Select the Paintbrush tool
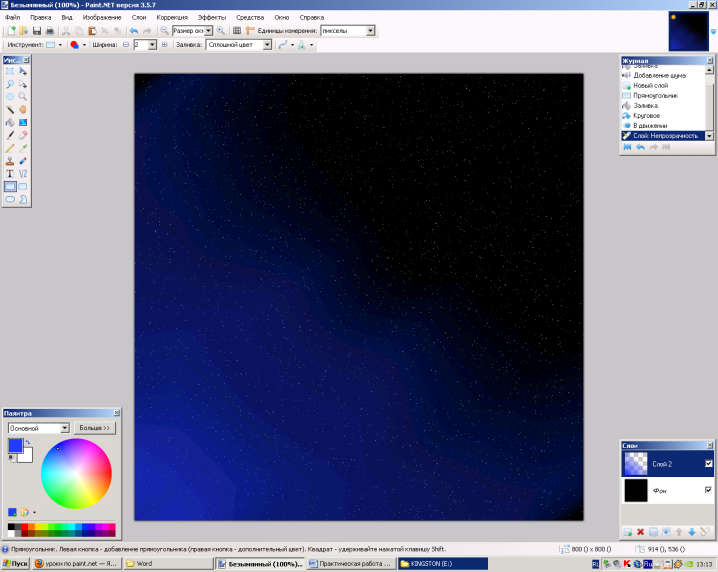 click(10, 135)
